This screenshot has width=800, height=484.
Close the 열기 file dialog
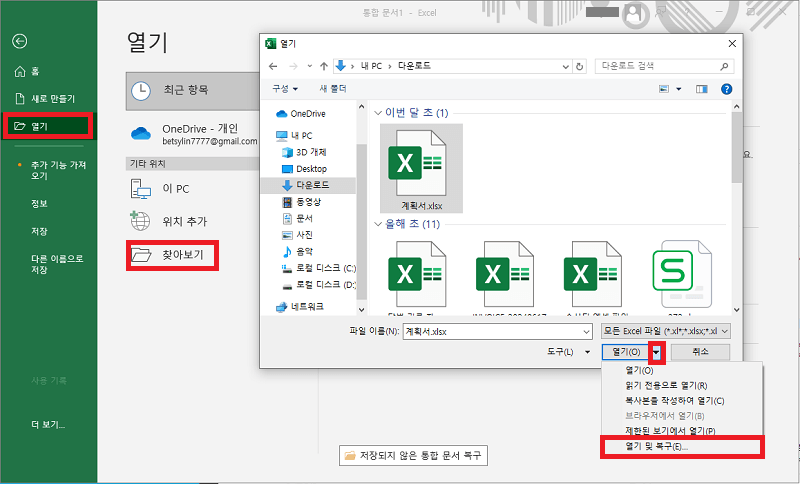[x=732, y=44]
